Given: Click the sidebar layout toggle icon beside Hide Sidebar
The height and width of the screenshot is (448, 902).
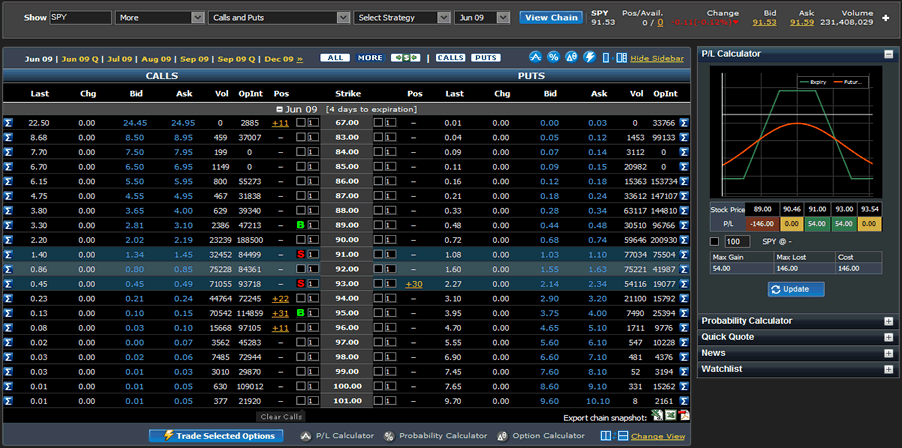Looking at the screenshot, I should point(614,58).
